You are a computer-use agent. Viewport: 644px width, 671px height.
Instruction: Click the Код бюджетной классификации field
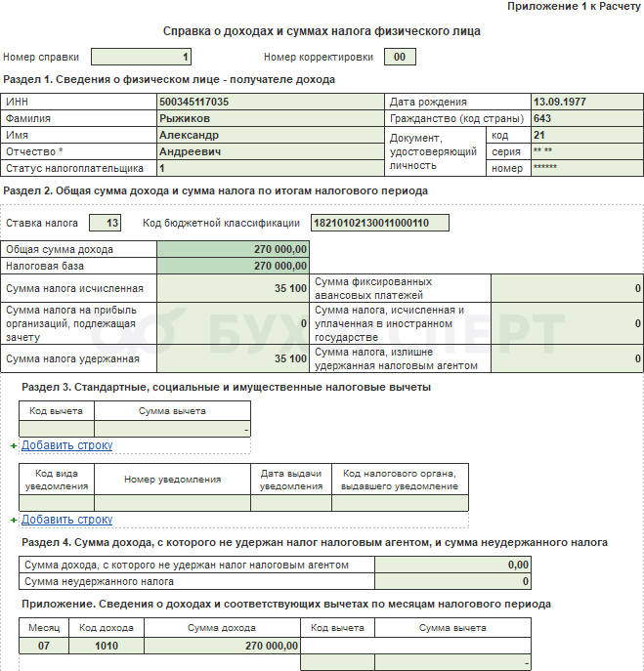click(x=380, y=223)
